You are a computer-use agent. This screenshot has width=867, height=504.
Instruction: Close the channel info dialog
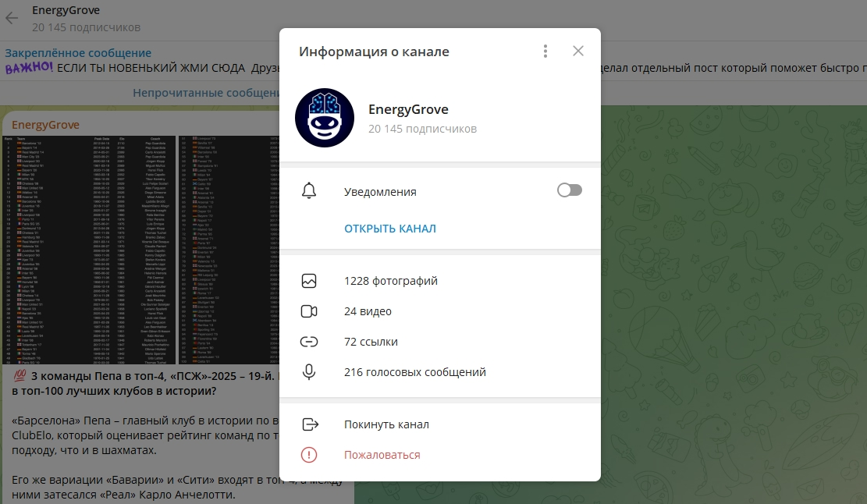pos(578,50)
